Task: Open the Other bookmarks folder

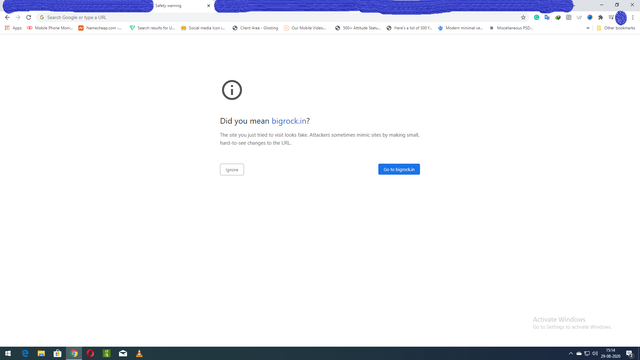Action: tap(616, 28)
